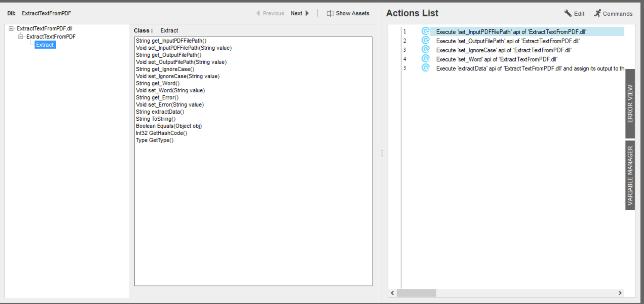Select action text Execute 'set_IgnoreCase' api
Image resolution: width=644 pixels, height=304 pixels.
504,50
